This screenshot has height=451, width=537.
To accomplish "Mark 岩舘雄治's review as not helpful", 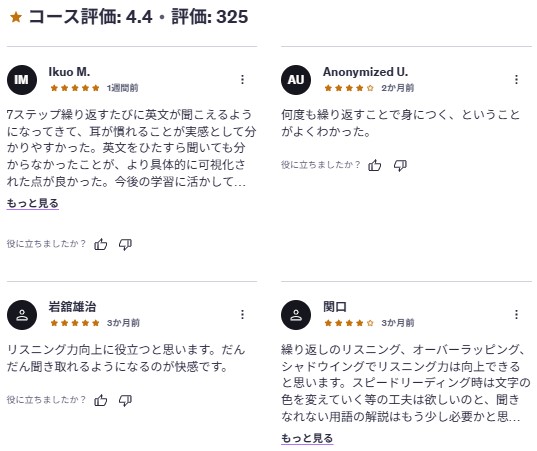I will click(x=125, y=400).
